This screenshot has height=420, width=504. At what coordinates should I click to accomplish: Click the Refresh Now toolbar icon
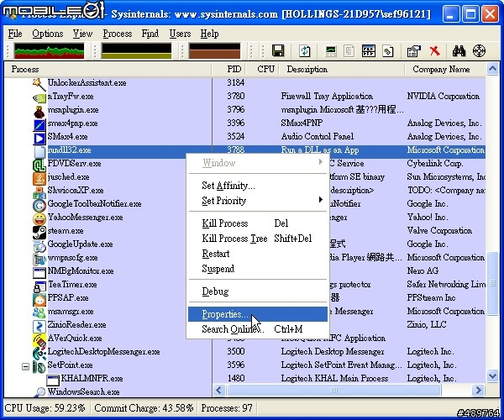click(x=304, y=51)
